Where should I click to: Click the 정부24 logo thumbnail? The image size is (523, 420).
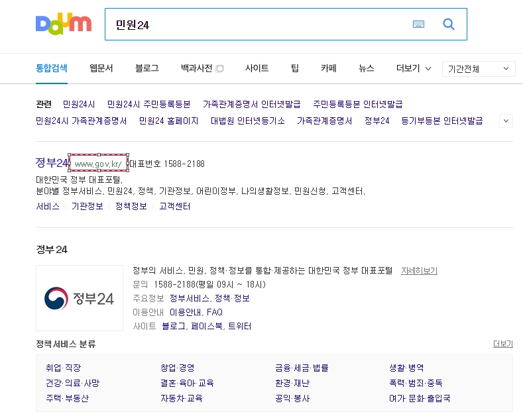80,298
